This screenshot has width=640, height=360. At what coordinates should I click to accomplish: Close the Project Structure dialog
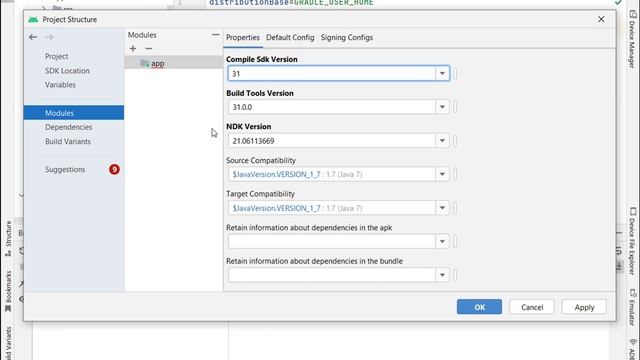point(601,19)
